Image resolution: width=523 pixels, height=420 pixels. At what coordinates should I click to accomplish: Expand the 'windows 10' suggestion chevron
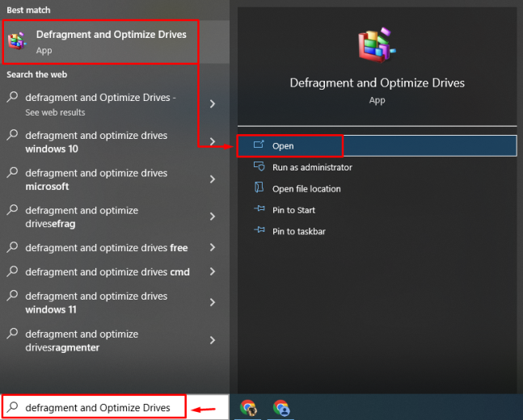[x=213, y=141]
